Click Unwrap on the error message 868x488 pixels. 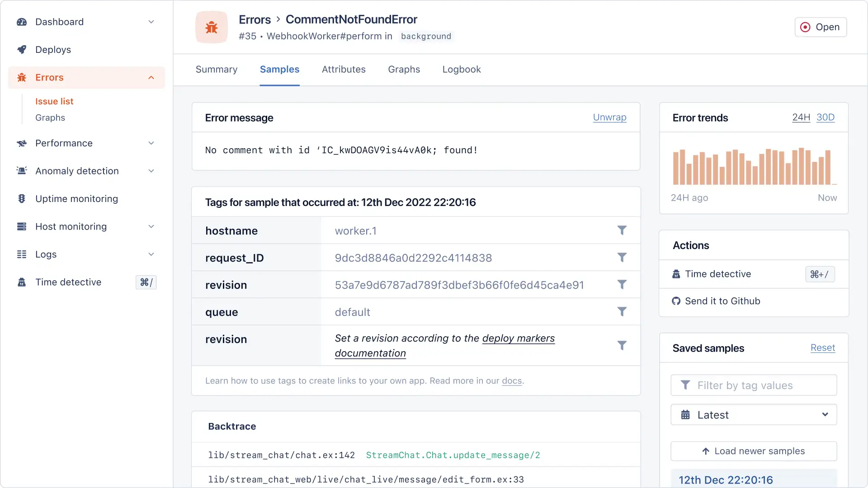(609, 117)
